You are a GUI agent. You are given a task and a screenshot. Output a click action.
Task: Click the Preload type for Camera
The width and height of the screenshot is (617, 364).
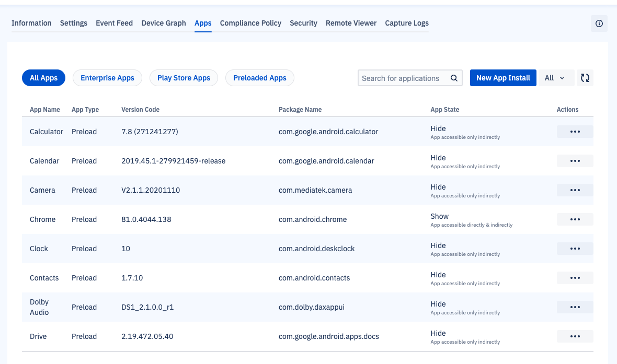(84, 190)
